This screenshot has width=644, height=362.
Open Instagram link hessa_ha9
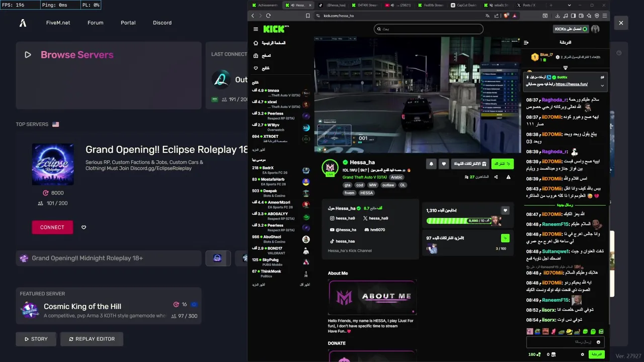342,218
